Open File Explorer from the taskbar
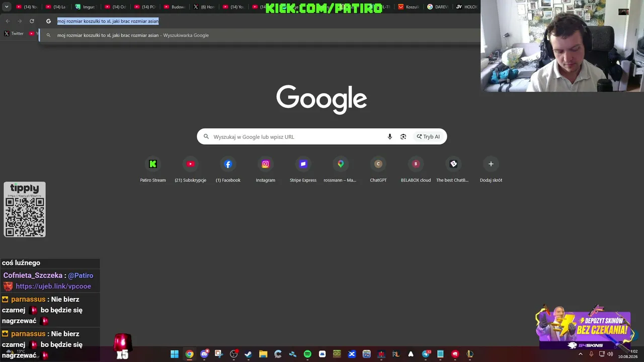The height and width of the screenshot is (362, 644). 263,354
